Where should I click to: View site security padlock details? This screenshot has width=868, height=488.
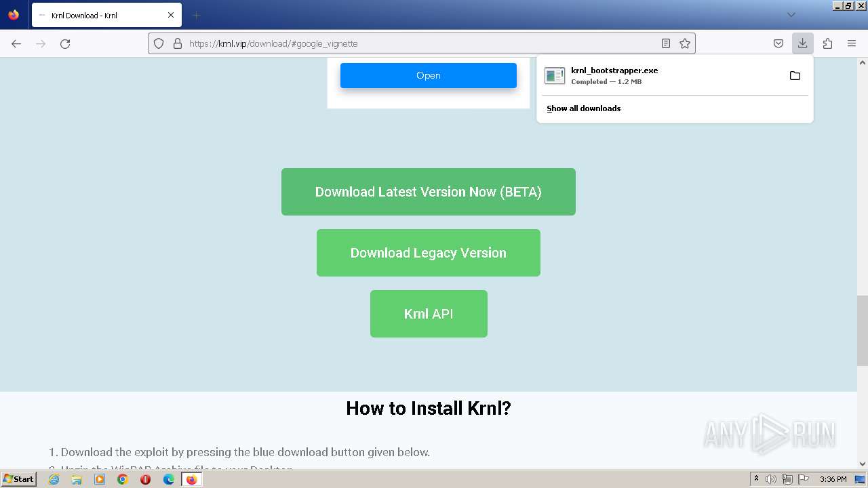(x=178, y=43)
